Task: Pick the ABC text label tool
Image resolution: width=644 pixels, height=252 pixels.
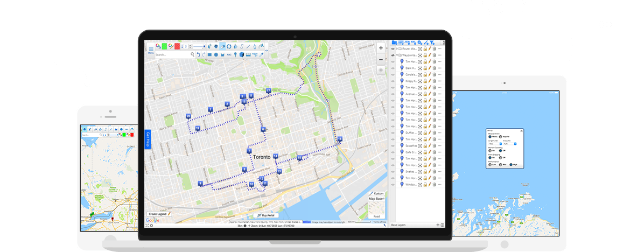Action: [x=229, y=54]
